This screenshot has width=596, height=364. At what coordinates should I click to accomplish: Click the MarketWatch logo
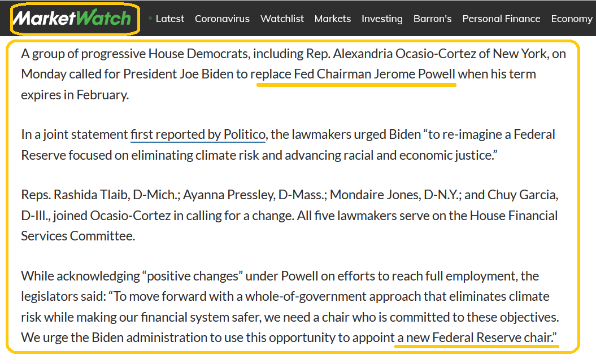pyautogui.click(x=72, y=18)
